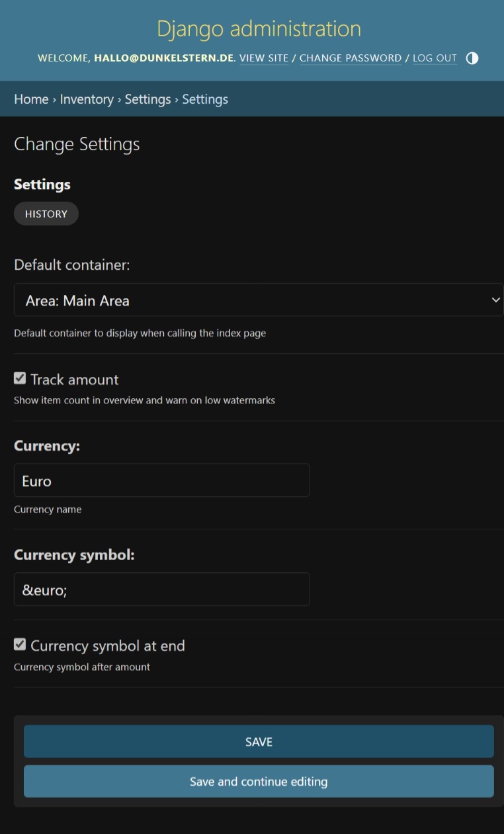Toggle the light/dark theme icon
Viewport: 504px width, 834px height.
(x=472, y=58)
